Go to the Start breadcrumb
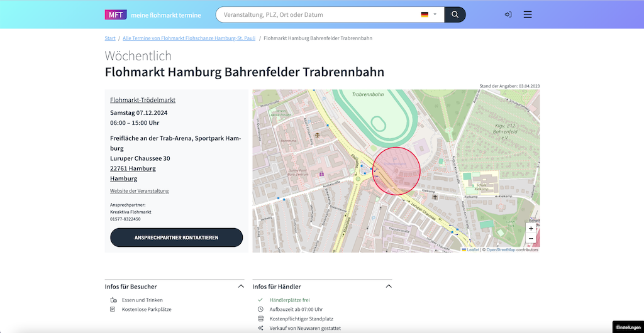 [110, 38]
